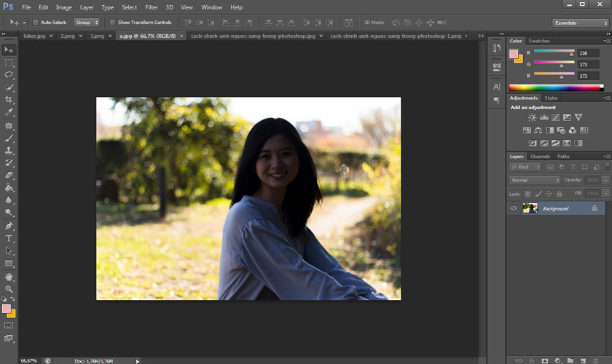The width and height of the screenshot is (612, 364).
Task: Enable the Auto-Select checkbox
Action: point(36,23)
